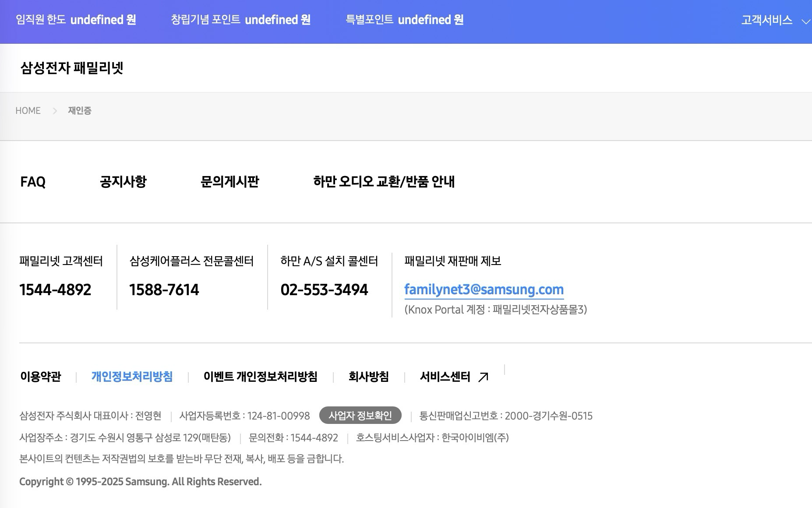Click the 하만 A/S number 02-553-3494
The width and height of the screenshot is (812, 508).
(325, 290)
